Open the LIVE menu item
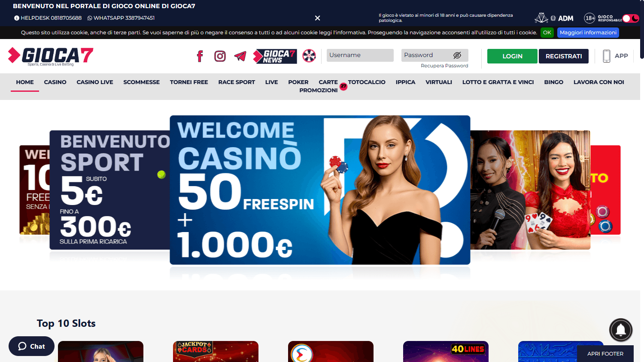This screenshot has width=644, height=362. (271, 82)
